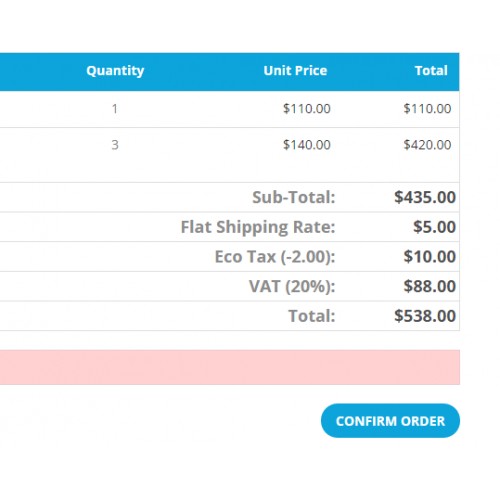Select the $435.00 sub-total amount
Viewport: 500px width, 500px height.
pos(425,197)
